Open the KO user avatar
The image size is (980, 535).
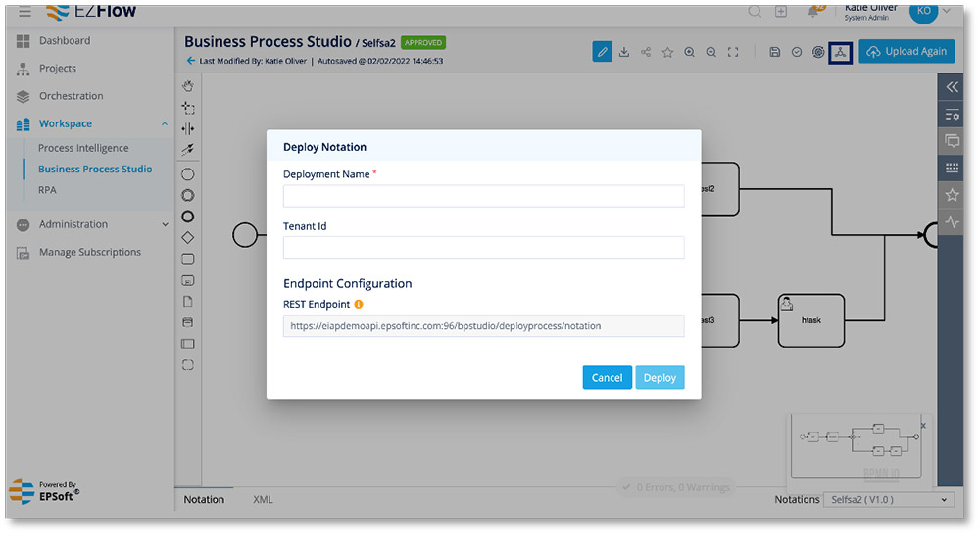pyautogui.click(x=924, y=11)
